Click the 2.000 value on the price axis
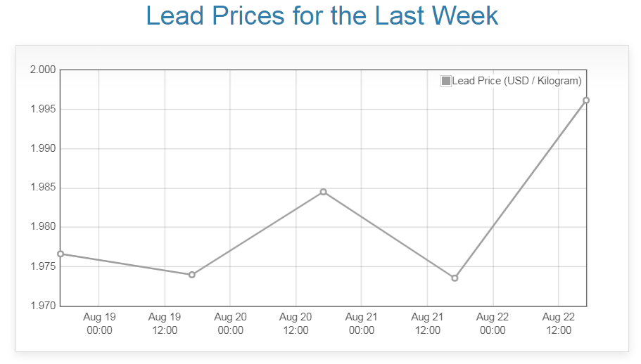This screenshot has height=364, width=641. 42,70
